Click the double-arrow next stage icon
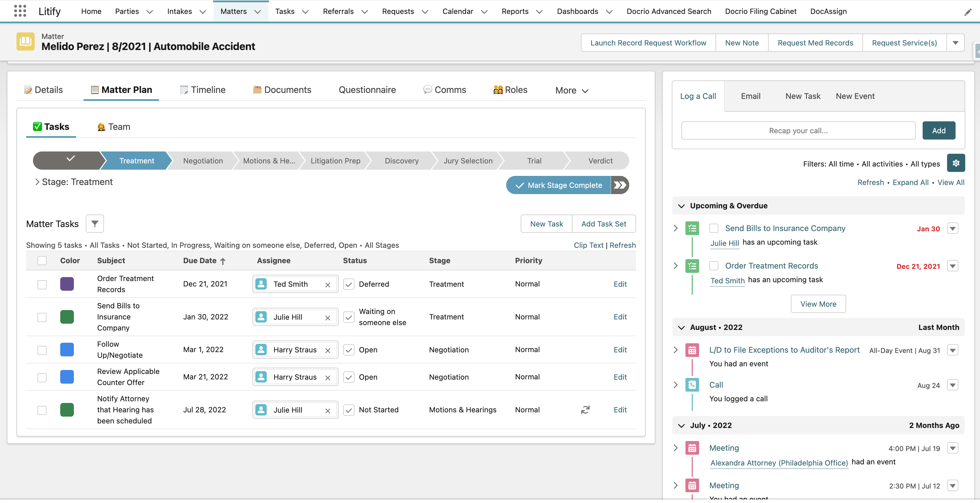Viewport: 980px width, 503px height. [x=620, y=185]
